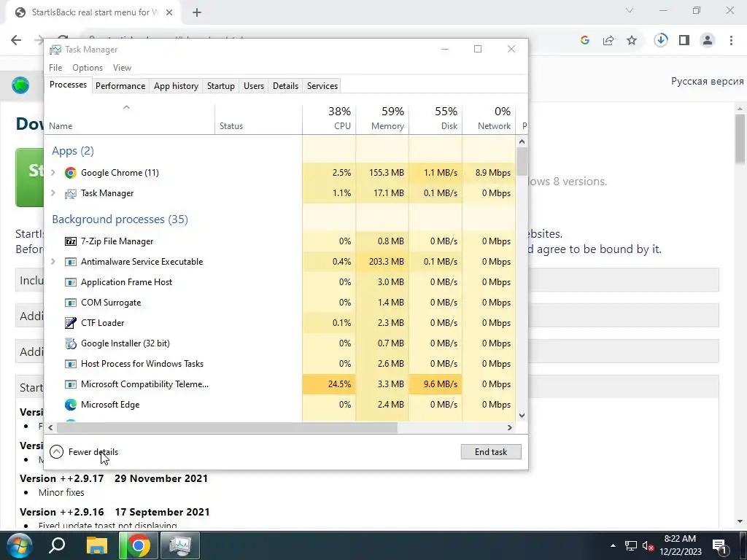The height and width of the screenshot is (560, 747).
Task: Click the share page icon in Chrome
Action: (608, 41)
